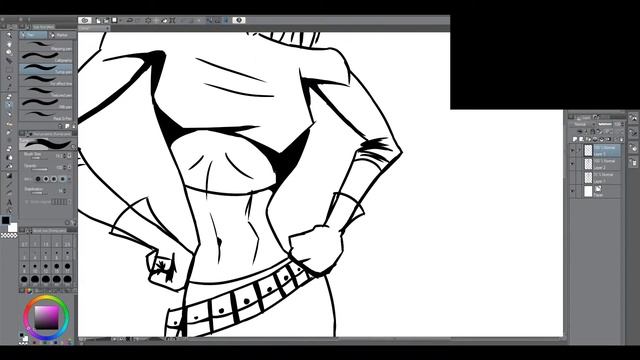Click the black main colour swatch
Viewport: 640px width, 360px height.
(5, 220)
